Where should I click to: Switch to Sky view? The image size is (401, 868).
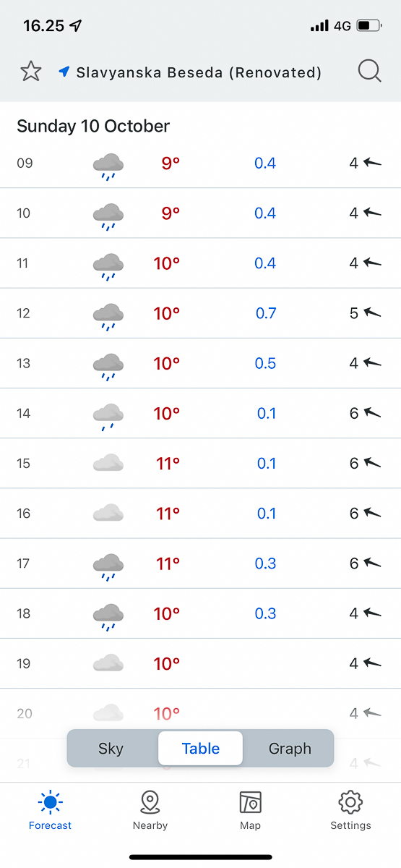pyautogui.click(x=111, y=749)
